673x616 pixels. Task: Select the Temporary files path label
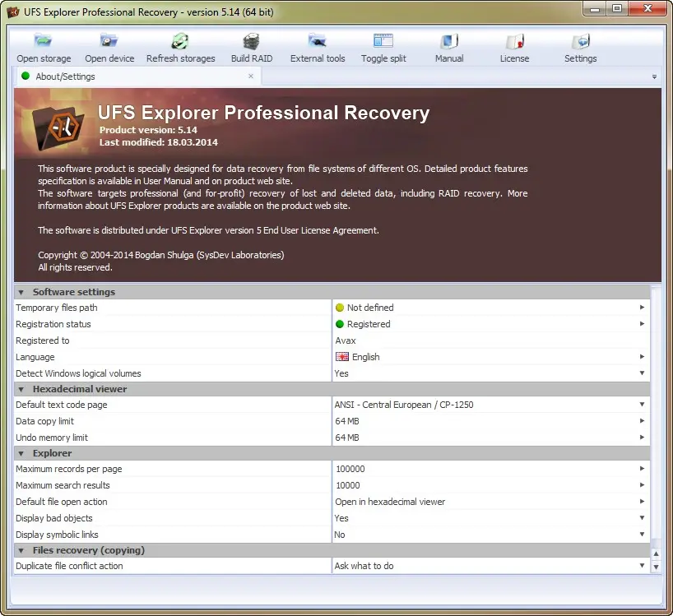(57, 308)
